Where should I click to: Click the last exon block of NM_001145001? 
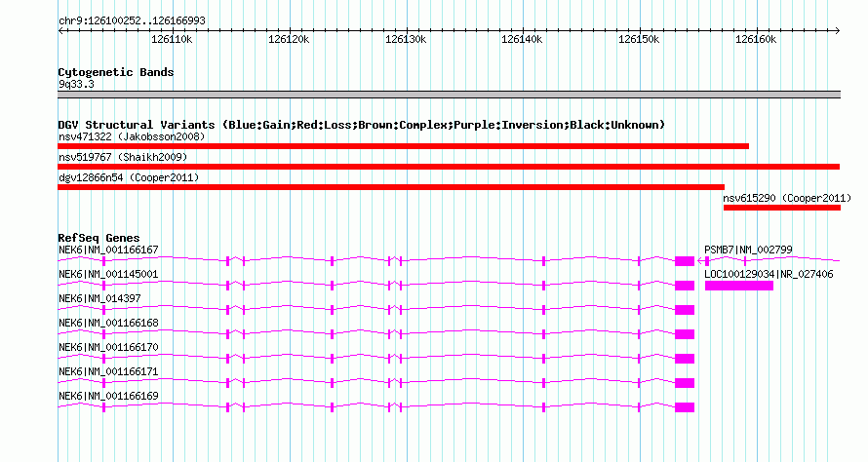pyautogui.click(x=685, y=286)
